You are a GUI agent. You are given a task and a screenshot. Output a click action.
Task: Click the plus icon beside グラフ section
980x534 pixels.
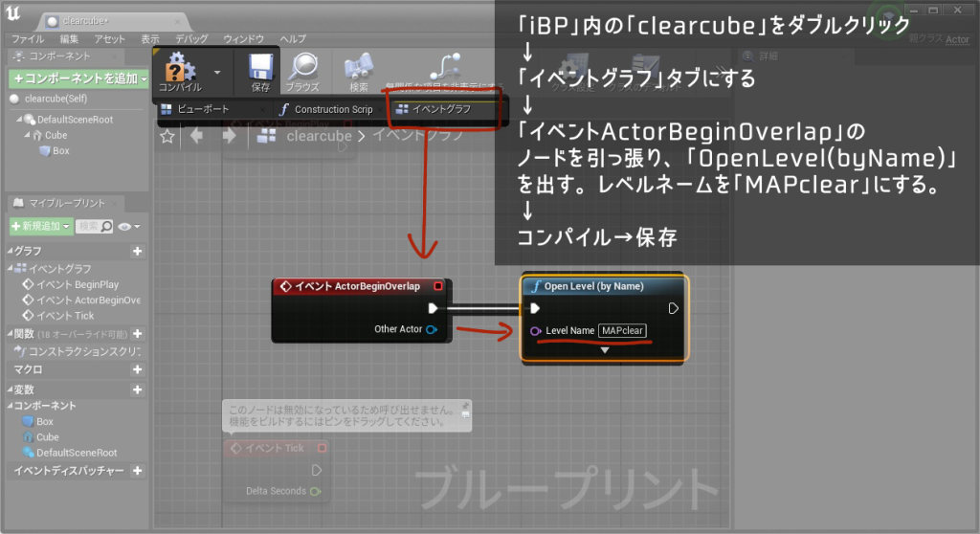137,251
